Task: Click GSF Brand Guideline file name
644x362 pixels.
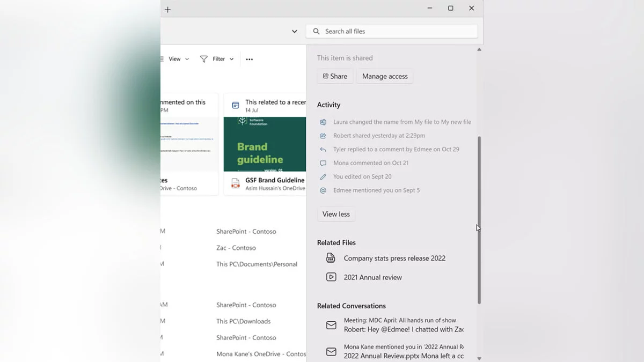Action: (275, 180)
